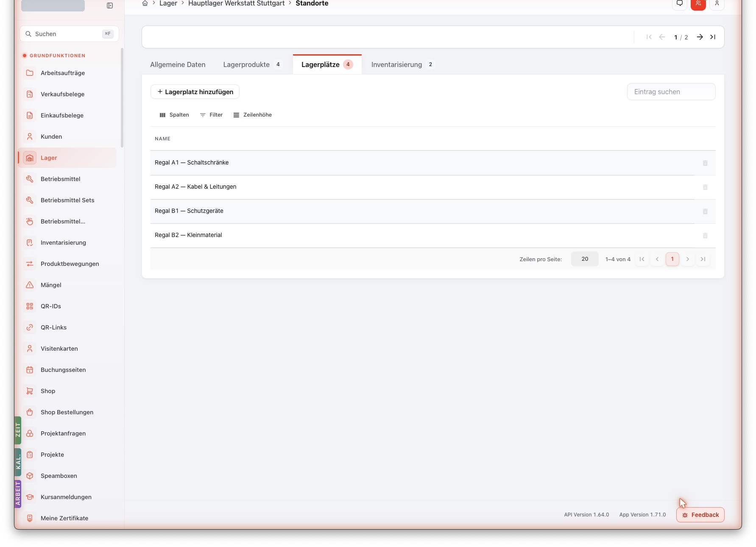Image resolution: width=756 pixels, height=547 pixels.
Task: Select table page 1 button
Action: pos(672,259)
